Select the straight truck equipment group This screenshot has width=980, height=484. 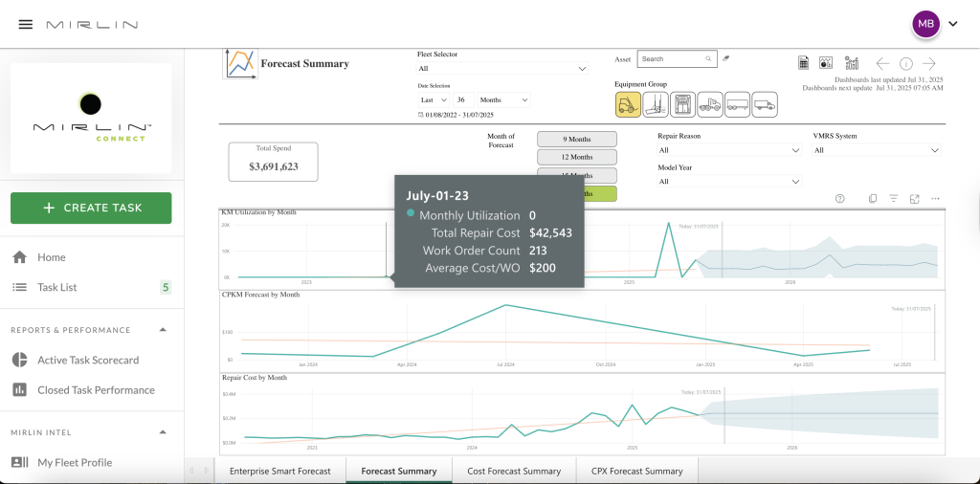click(x=765, y=105)
